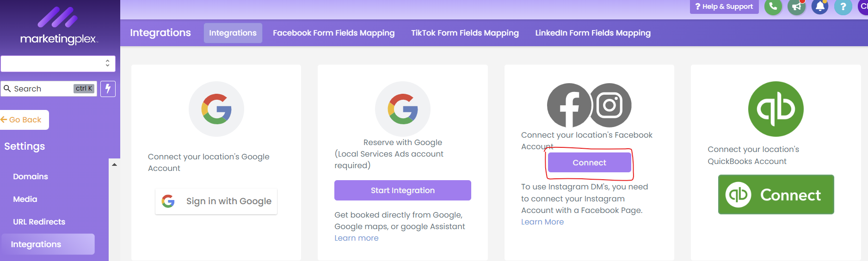868x261 pixels.
Task: Click the ctrl K shortcut badge
Action: pyautogui.click(x=84, y=88)
